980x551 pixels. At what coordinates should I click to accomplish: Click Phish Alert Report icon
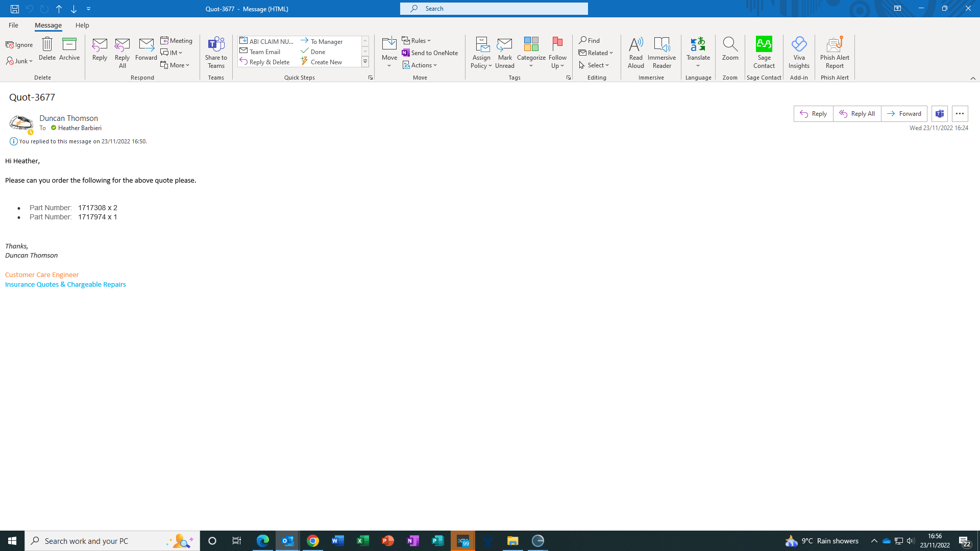pos(835,45)
